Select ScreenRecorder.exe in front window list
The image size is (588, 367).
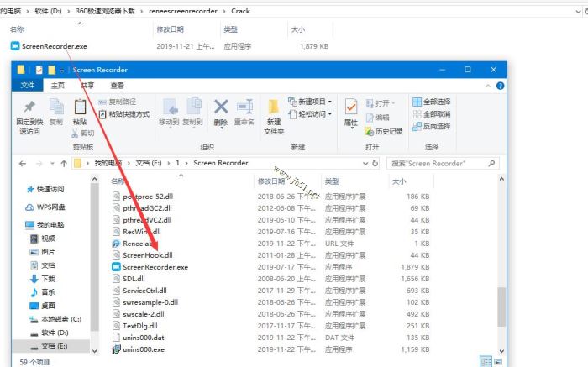pyautogui.click(x=150, y=267)
